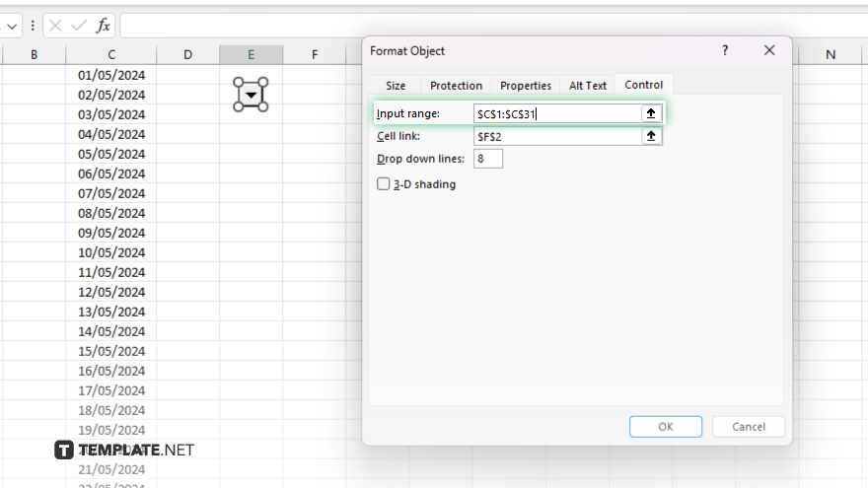
Task: Switch to the Size tab
Action: [x=395, y=86]
